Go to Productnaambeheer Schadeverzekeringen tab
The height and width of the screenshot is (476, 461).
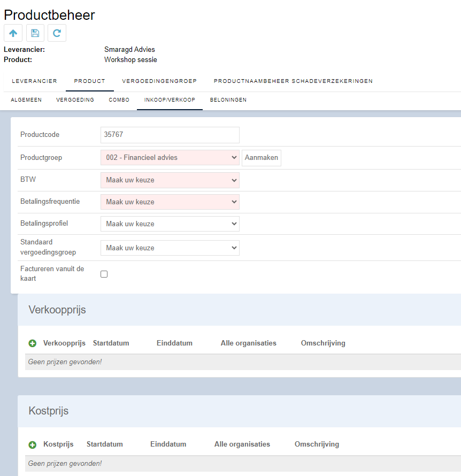pyautogui.click(x=293, y=81)
